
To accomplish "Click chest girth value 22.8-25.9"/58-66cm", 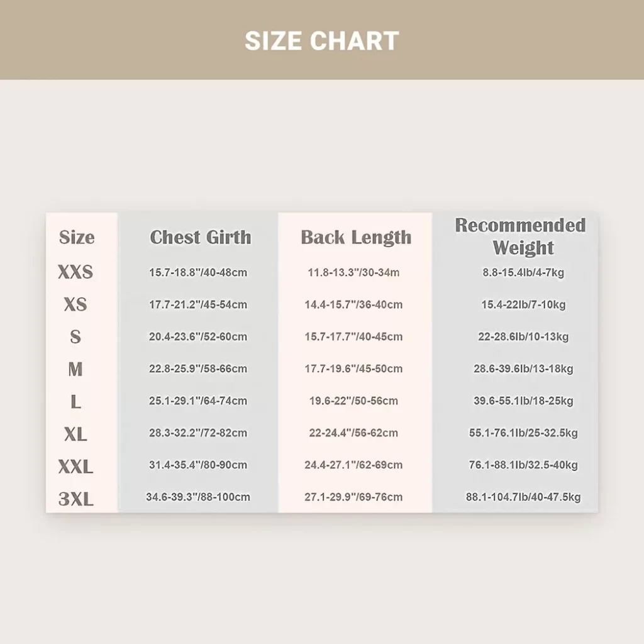I will pyautogui.click(x=198, y=369).
